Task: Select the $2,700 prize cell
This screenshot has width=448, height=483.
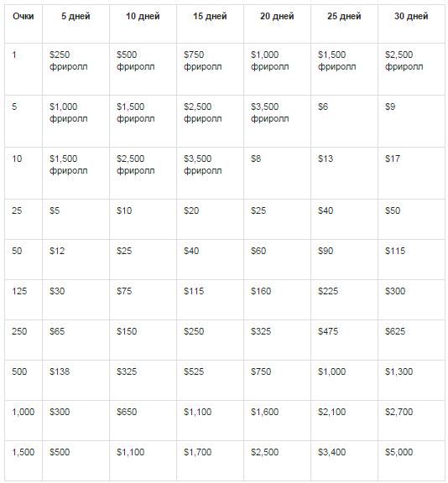Action: [x=411, y=420]
